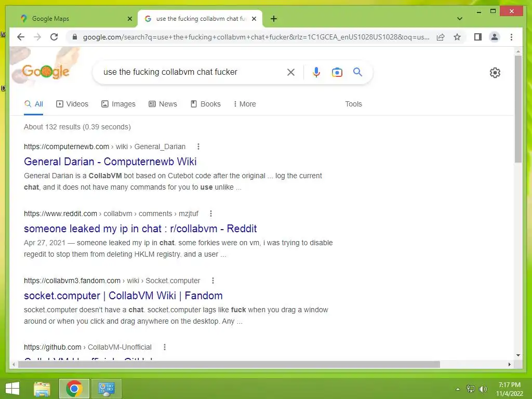Open options for reddit result
532x399 pixels.
[x=211, y=214]
